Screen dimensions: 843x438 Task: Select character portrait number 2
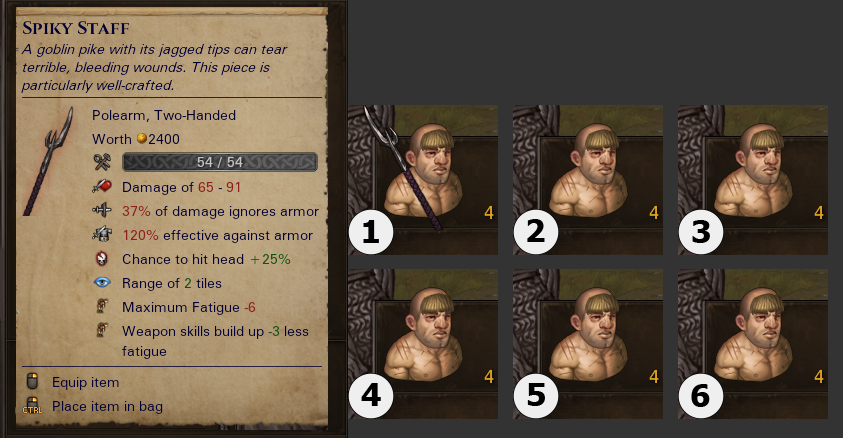pyautogui.click(x=588, y=180)
